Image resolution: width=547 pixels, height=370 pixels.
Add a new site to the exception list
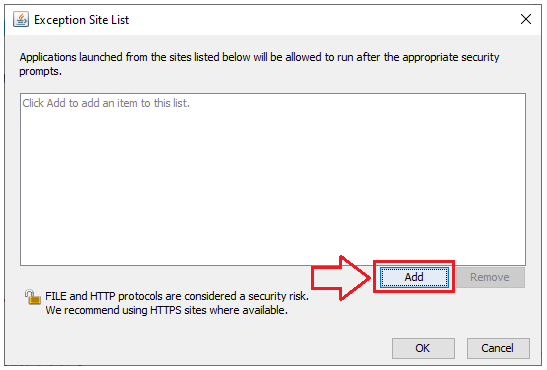(x=414, y=277)
